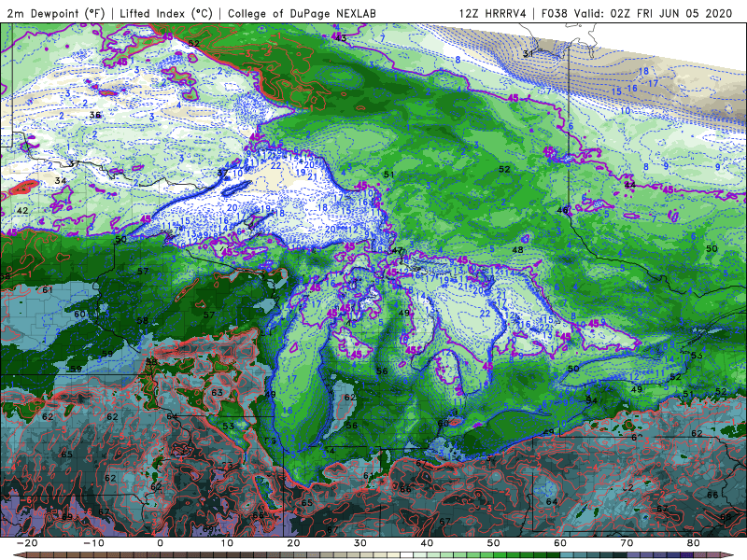Image resolution: width=747 pixels, height=560 pixels.
Task: Click the black '46' dewpoint value on map
Action: click(x=563, y=210)
